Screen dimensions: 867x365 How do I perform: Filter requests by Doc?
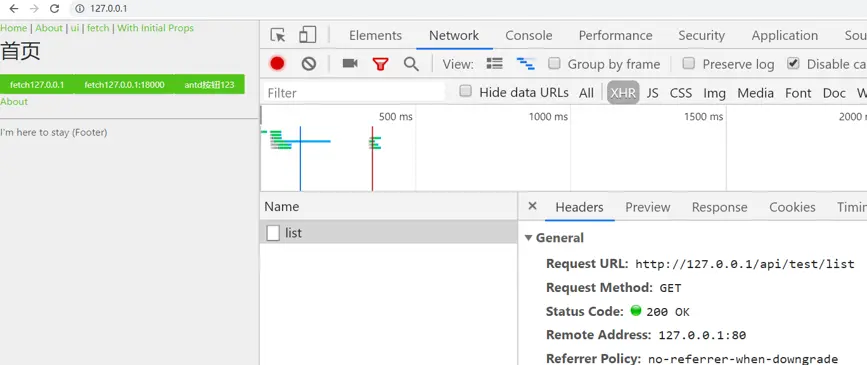(834, 93)
